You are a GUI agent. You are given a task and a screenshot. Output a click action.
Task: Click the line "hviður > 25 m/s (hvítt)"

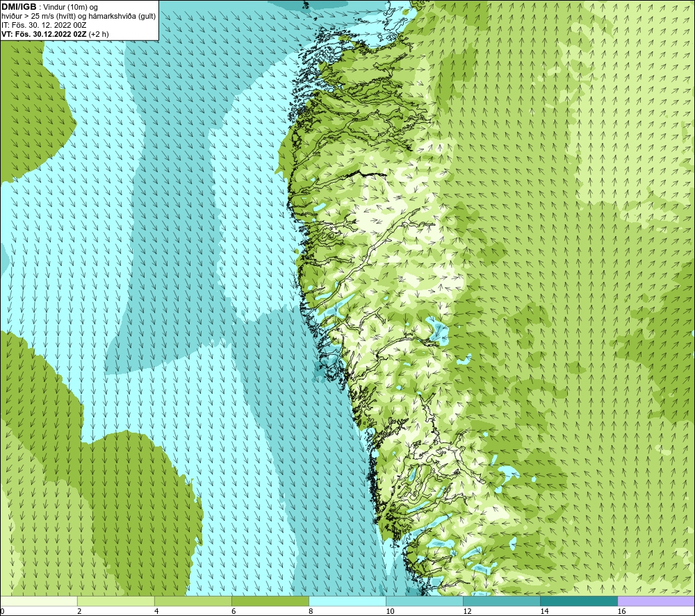[40, 16]
